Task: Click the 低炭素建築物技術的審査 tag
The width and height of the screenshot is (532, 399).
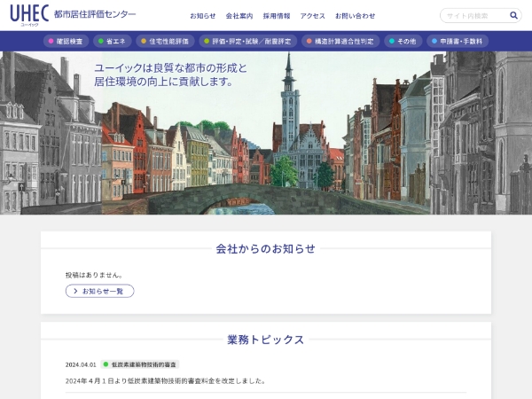Action: pos(140,364)
